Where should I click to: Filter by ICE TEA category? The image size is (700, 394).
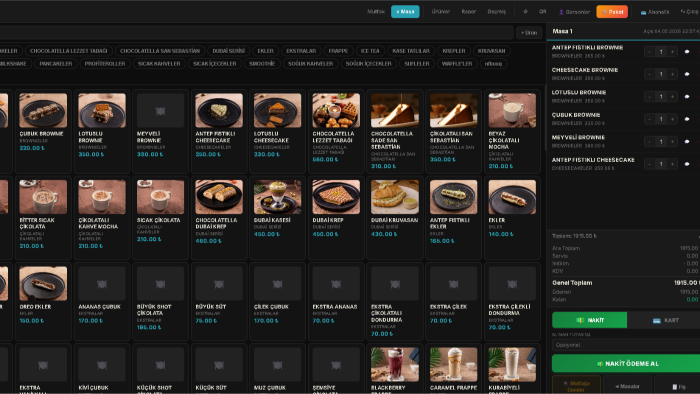click(370, 51)
